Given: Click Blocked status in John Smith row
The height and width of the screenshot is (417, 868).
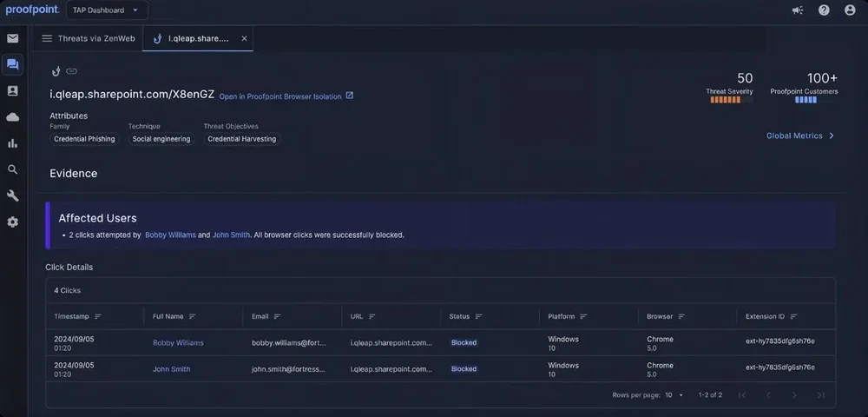Looking at the screenshot, I should pyautogui.click(x=464, y=369).
